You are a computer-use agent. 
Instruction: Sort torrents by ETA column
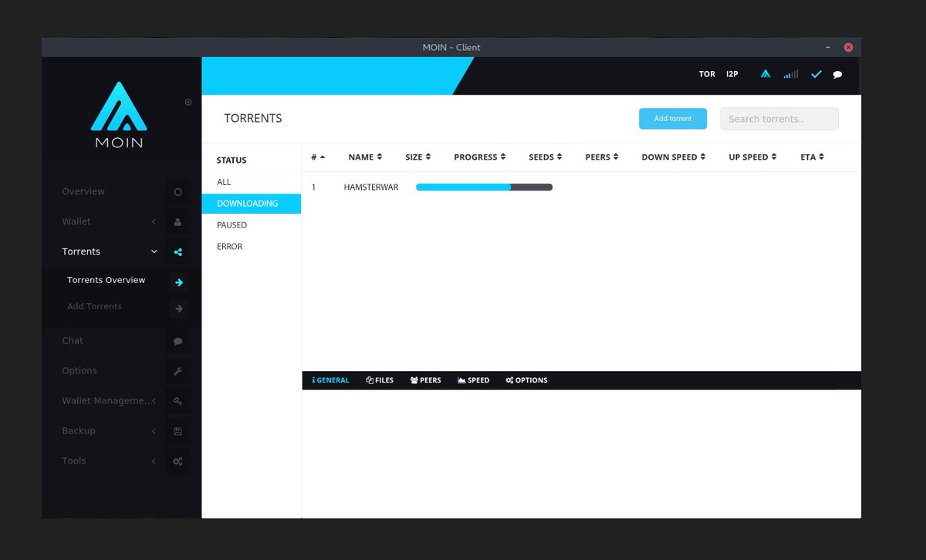pos(812,157)
